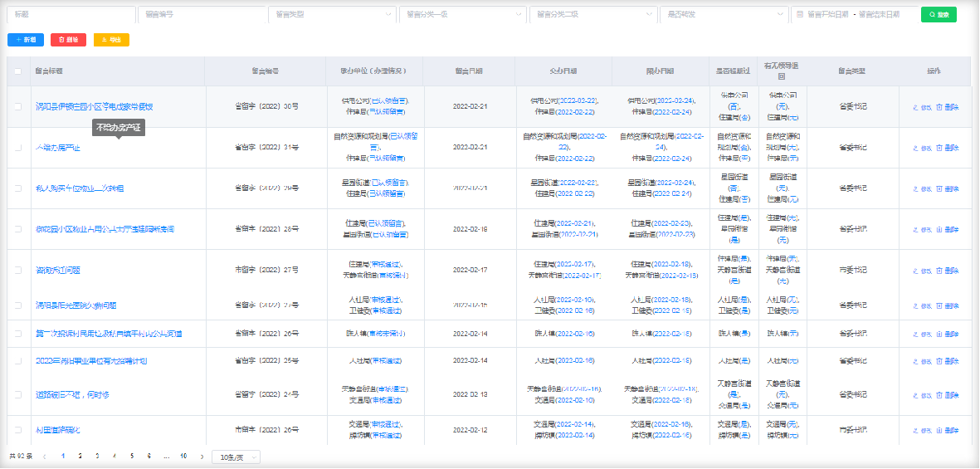The width and height of the screenshot is (980, 469).
Task: Check the 村里道路硬化 row checkbox
Action: click(x=18, y=430)
